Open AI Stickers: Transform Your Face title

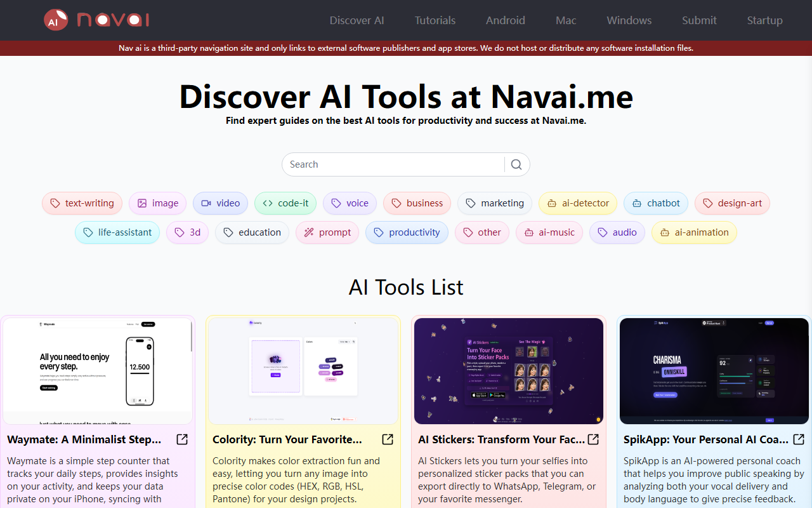click(x=502, y=439)
